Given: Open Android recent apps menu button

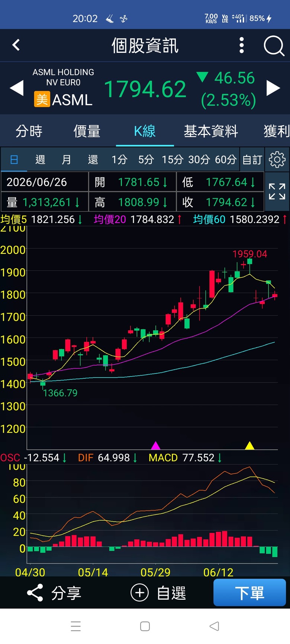Looking at the screenshot, I should 76,626.
